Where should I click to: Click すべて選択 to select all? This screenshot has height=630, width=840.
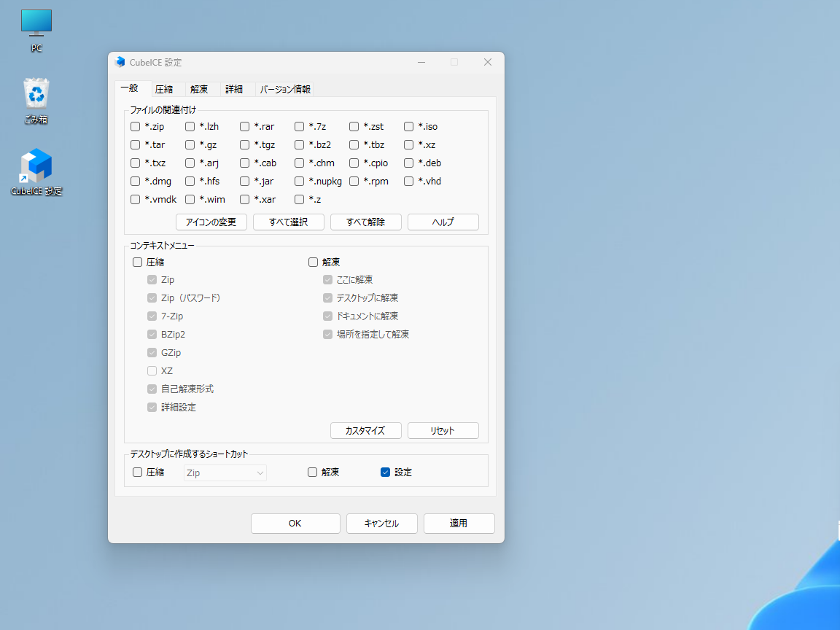[x=288, y=222]
